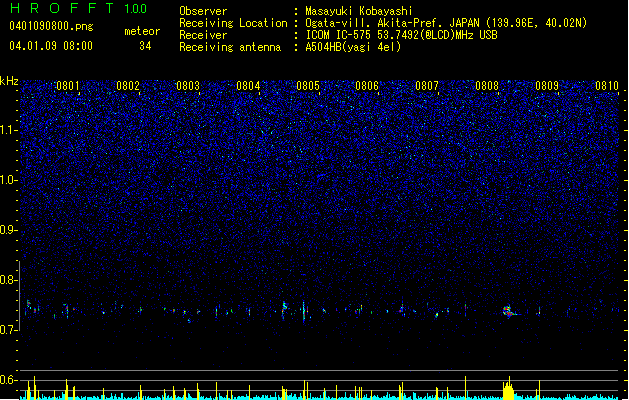Click the 0806 time marker
629x400 pixels.
(x=367, y=86)
